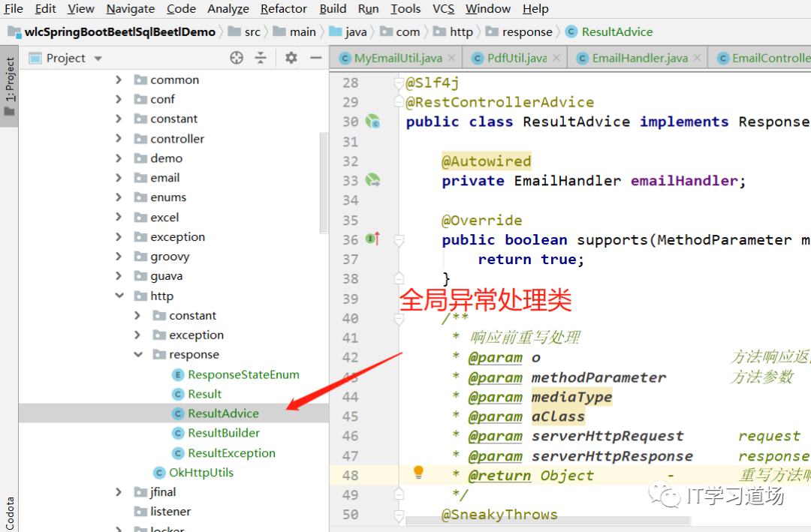
Task: Expand the controller folder
Action: (x=119, y=139)
